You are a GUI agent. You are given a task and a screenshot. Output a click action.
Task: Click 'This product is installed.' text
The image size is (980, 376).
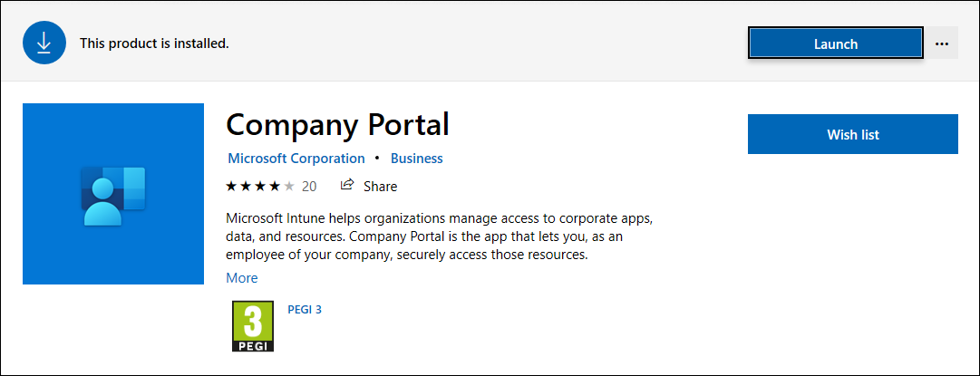[154, 43]
